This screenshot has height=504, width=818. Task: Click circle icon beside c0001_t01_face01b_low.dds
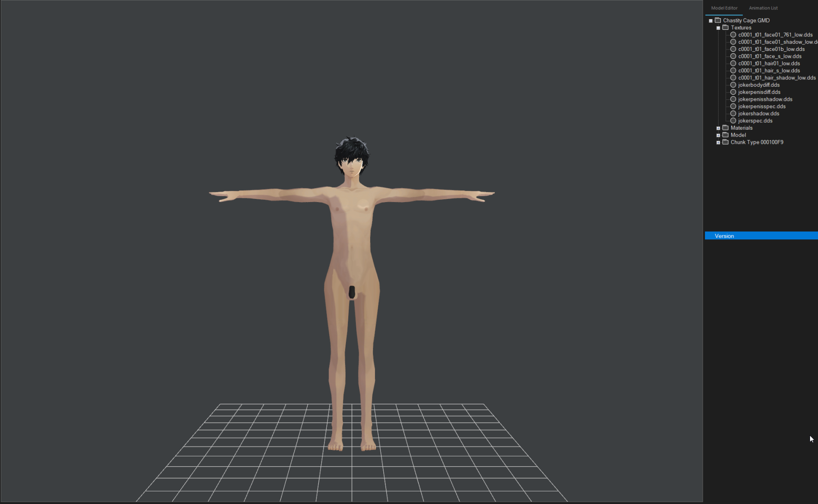pyautogui.click(x=733, y=49)
